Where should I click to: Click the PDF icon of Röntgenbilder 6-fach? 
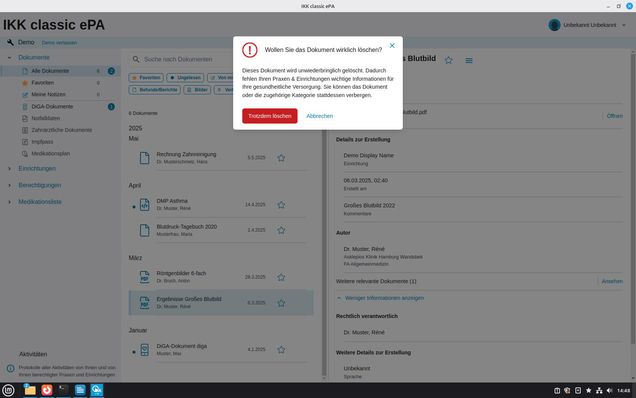click(x=144, y=277)
